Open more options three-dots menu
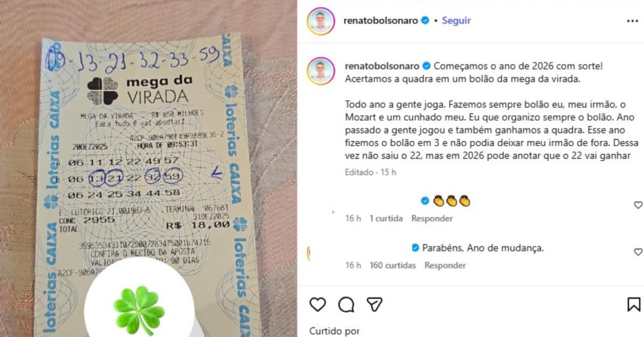 tap(633, 21)
